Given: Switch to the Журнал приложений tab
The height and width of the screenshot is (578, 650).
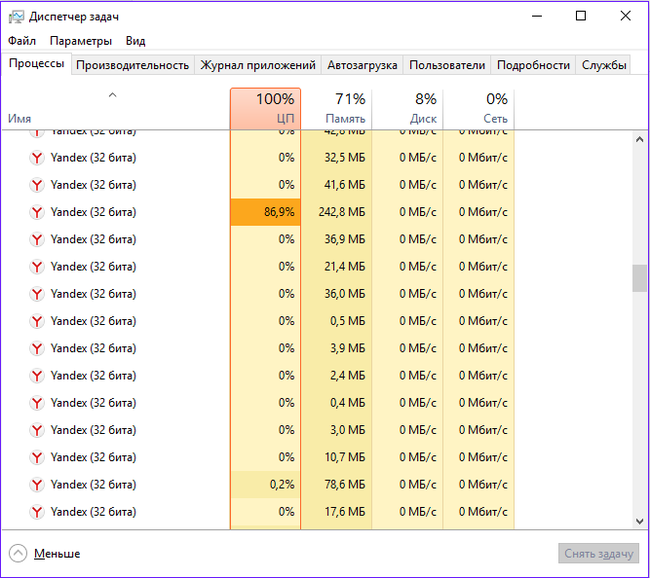Looking at the screenshot, I should pos(258,65).
